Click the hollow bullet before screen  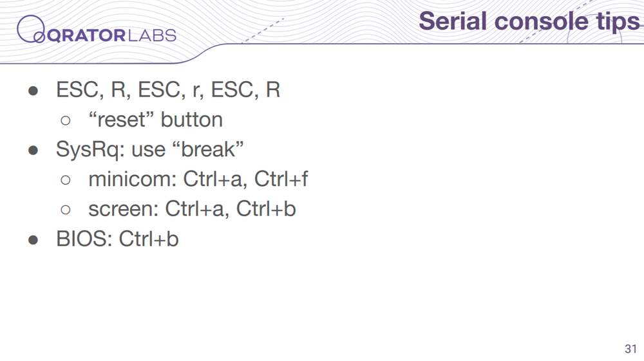(x=65, y=210)
